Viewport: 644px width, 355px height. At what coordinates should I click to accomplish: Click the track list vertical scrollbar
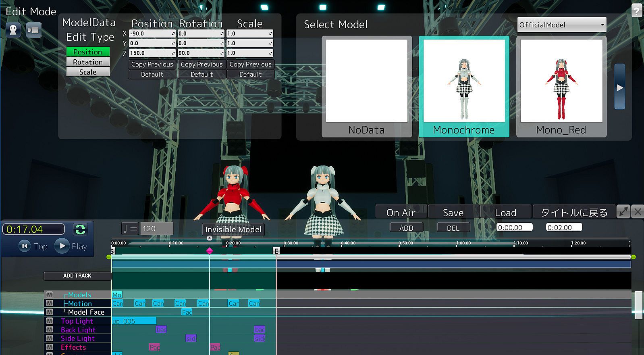(639, 305)
